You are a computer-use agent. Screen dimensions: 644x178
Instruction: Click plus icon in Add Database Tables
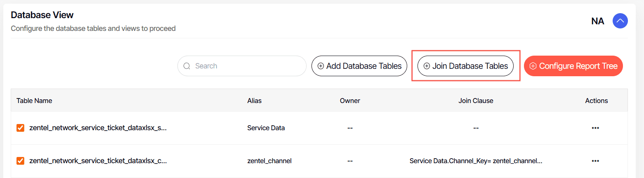pyautogui.click(x=321, y=66)
